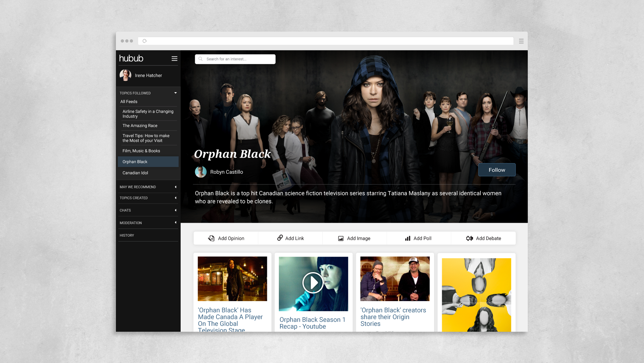The width and height of the screenshot is (644, 363).
Task: Click the hubub logo
Action: coord(131,58)
